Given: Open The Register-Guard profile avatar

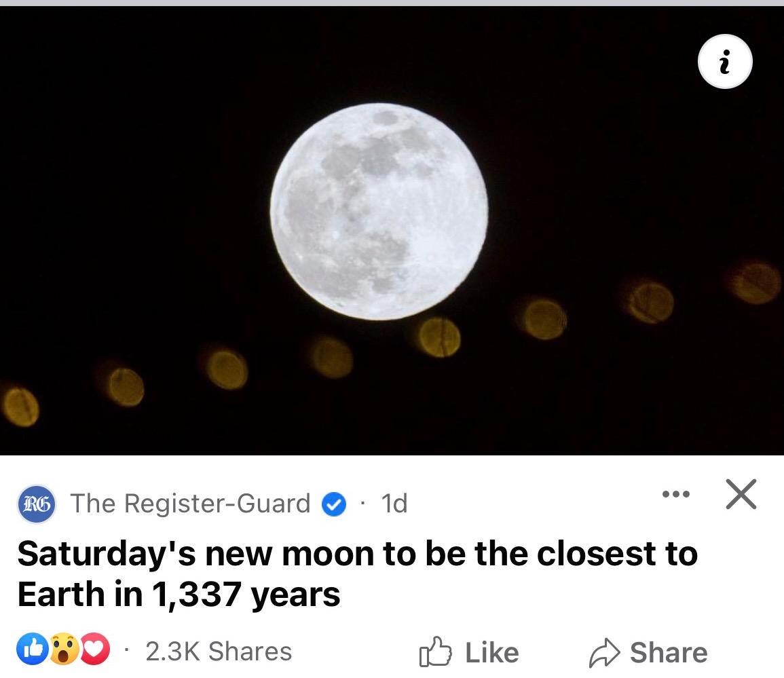Looking at the screenshot, I should 37,504.
